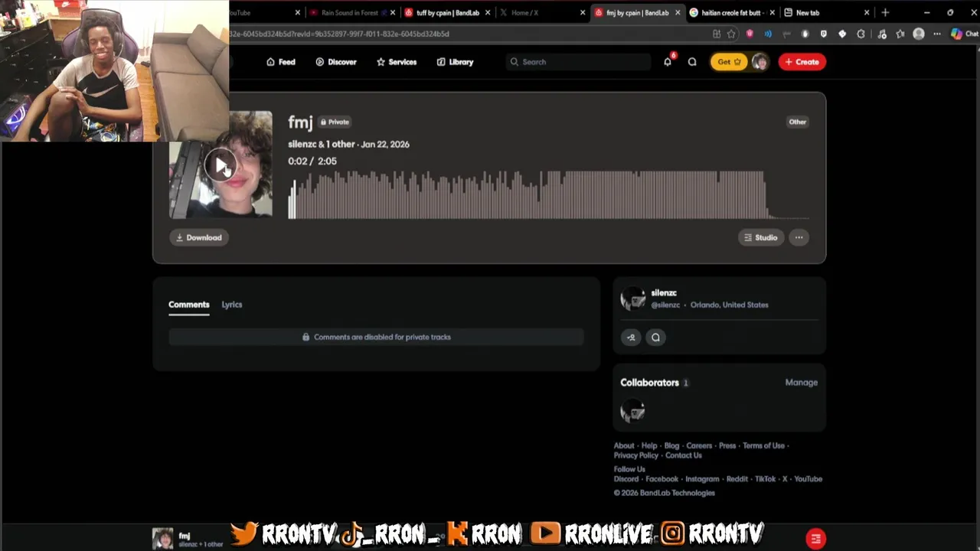
Task: Open the track's three-dot more options
Action: pos(799,237)
